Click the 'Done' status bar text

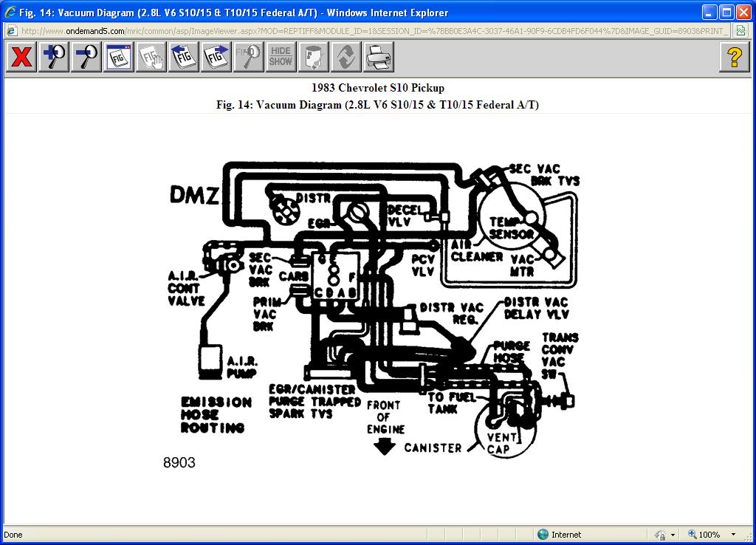[x=13, y=535]
